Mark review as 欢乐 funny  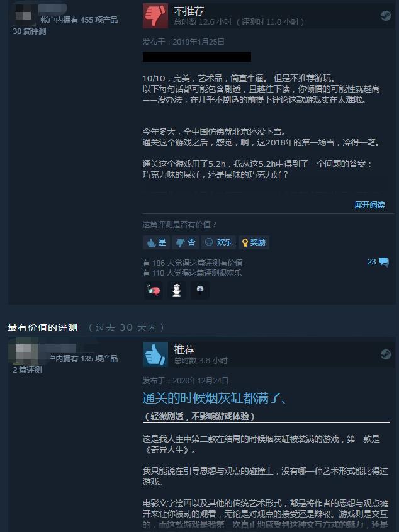(x=218, y=242)
